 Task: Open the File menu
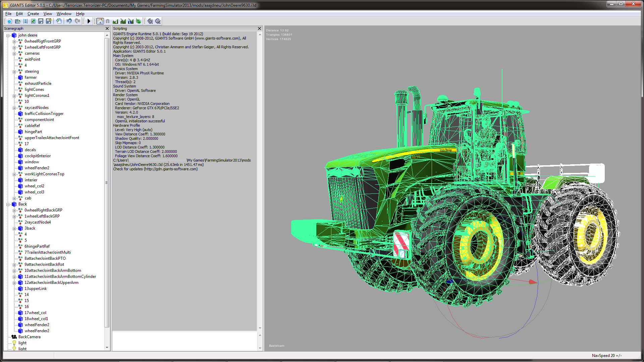[8, 14]
